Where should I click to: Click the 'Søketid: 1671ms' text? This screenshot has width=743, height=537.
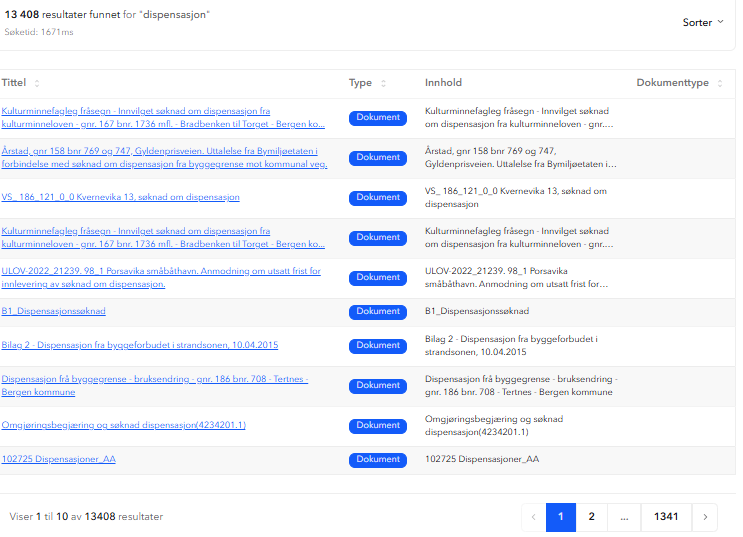39,32
